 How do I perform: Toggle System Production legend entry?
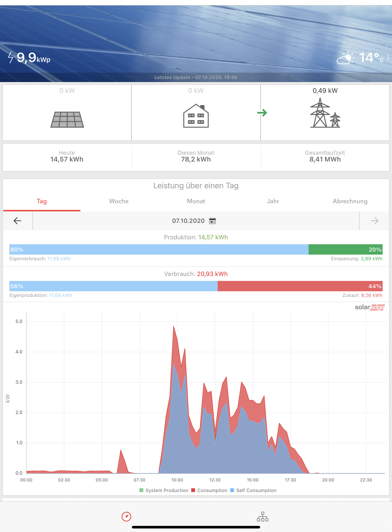click(x=164, y=490)
